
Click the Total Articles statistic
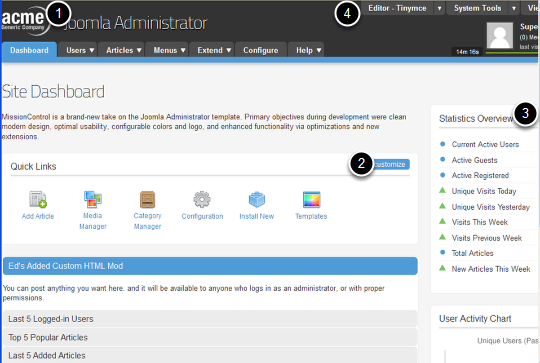472,253
